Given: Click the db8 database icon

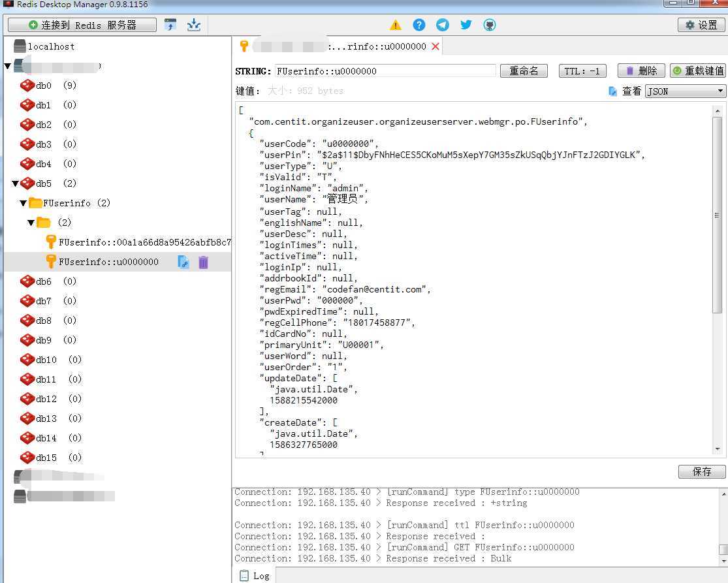Looking at the screenshot, I should tap(27, 321).
